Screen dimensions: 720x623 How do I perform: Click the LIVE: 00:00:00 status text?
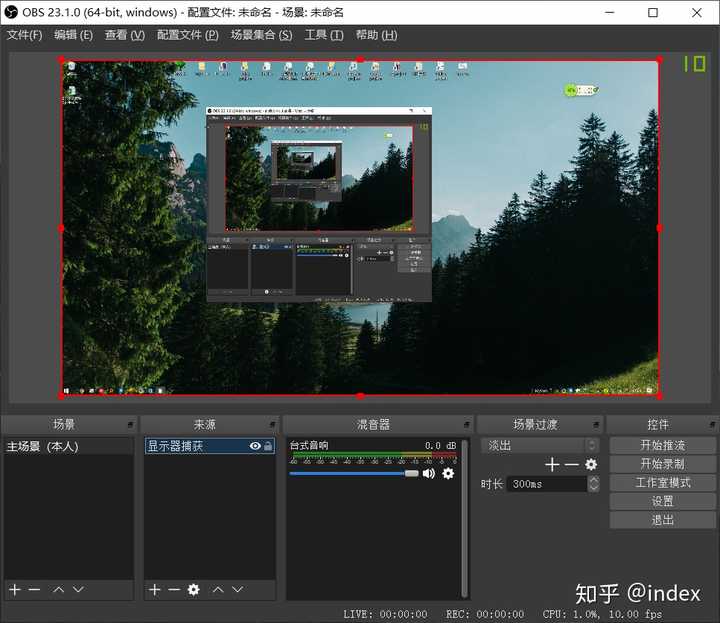click(385, 614)
